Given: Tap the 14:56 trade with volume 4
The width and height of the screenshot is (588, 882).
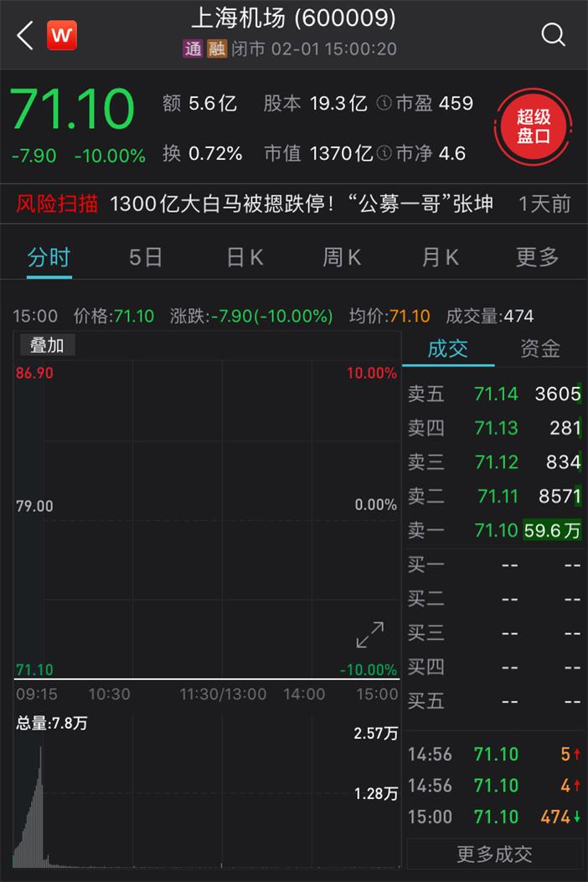Looking at the screenshot, I should pos(494,786).
